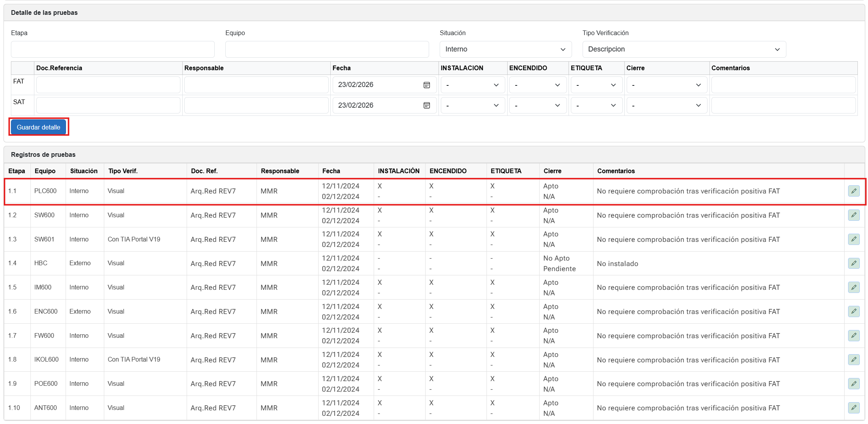868x424 pixels.
Task: Click edit pencil icon for SW601 row
Action: 854,239
